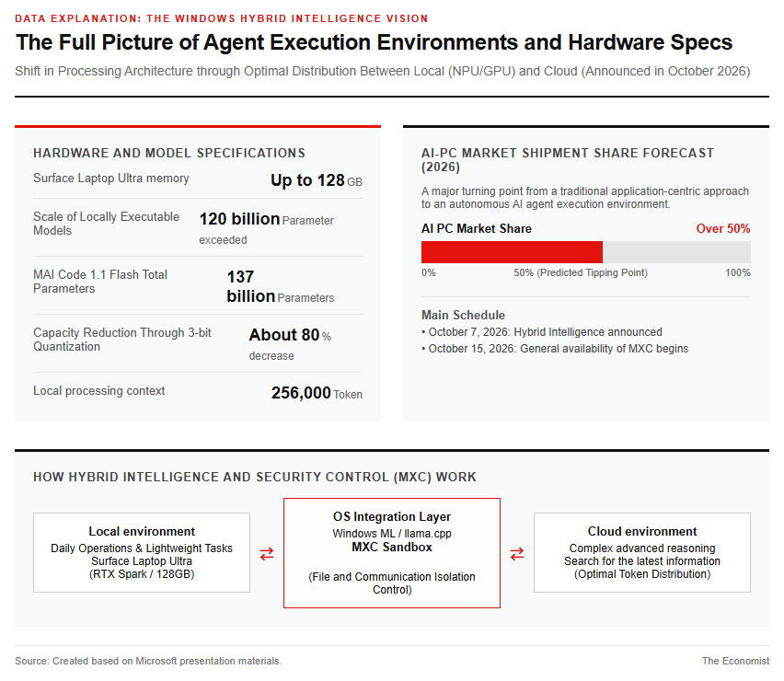Click the "Surface Laptop Ultra memory" label
784x681 pixels.
pyautogui.click(x=111, y=179)
